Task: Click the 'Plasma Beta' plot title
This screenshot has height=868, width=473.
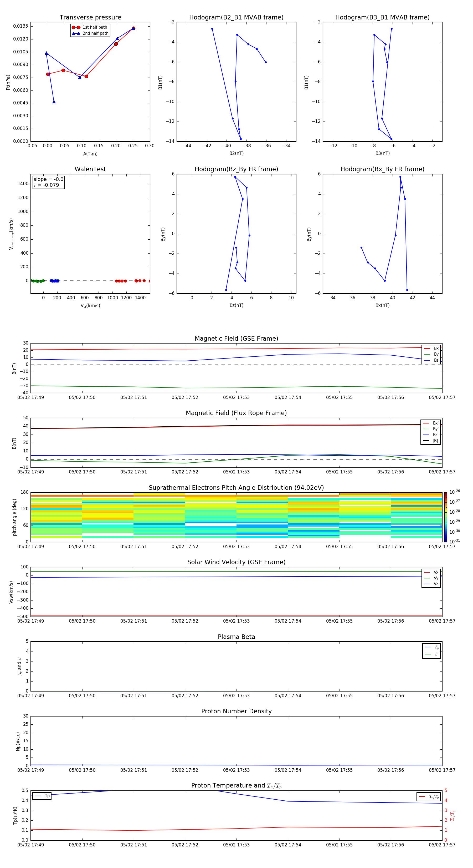Action: coord(236,637)
